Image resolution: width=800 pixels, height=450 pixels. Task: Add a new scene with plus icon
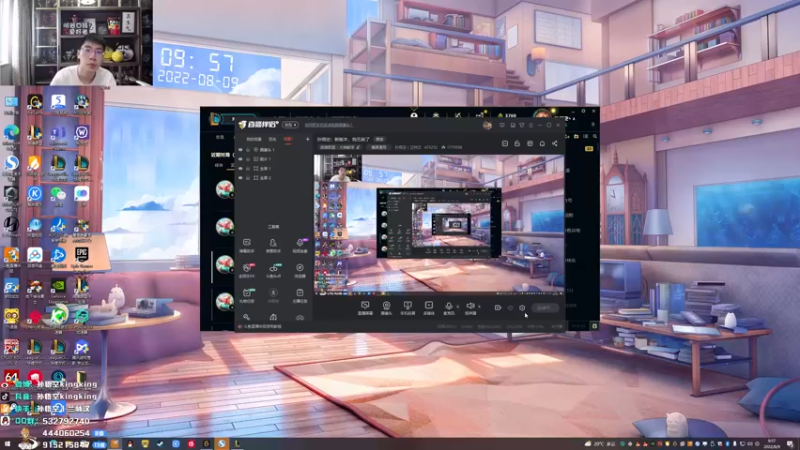(307, 139)
